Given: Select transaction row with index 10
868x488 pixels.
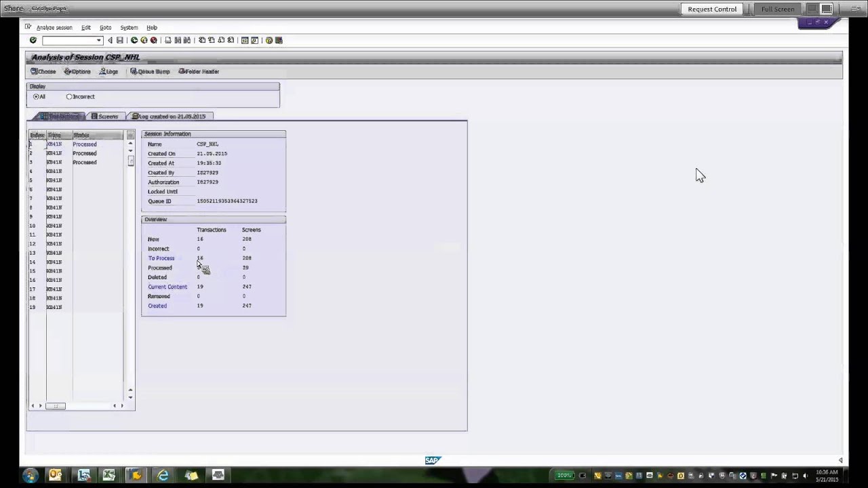Looking at the screenshot, I should click(x=76, y=226).
